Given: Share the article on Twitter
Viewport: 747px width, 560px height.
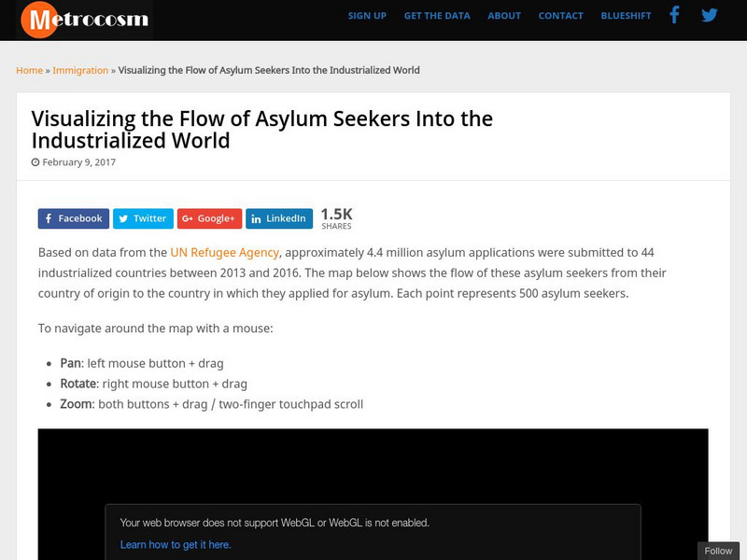Looking at the screenshot, I should coord(143,218).
